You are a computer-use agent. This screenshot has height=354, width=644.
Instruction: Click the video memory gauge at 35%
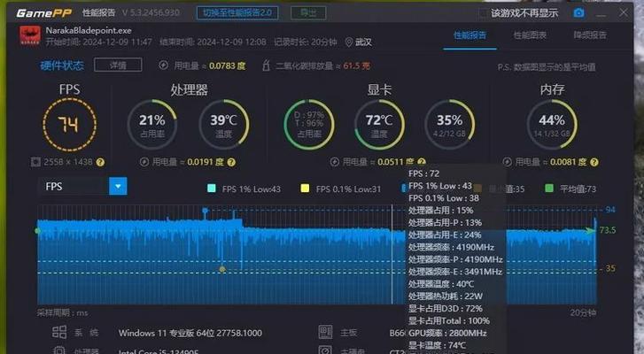coord(450,125)
